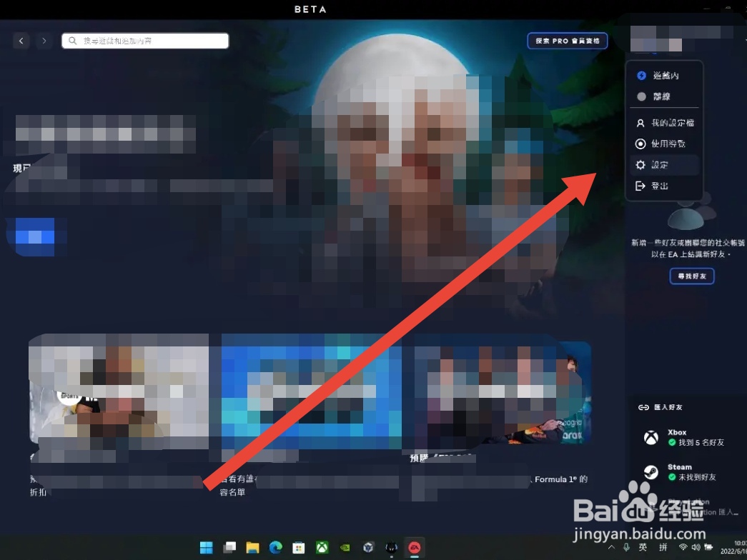Launch File Explorer from the taskbar

(x=252, y=548)
